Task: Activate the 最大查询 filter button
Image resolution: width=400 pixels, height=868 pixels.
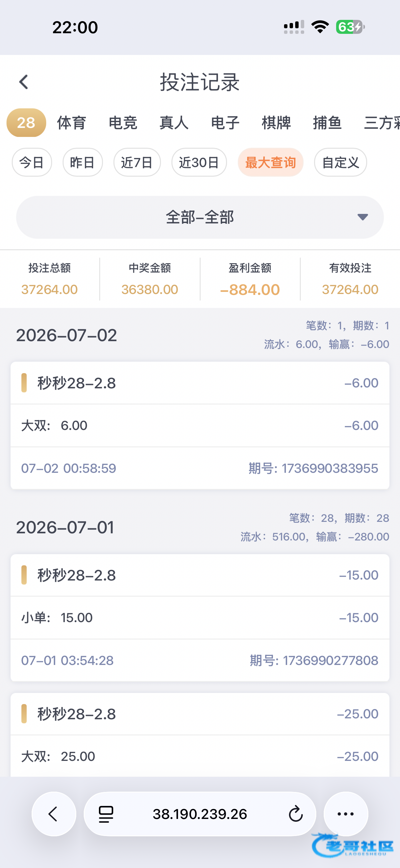Action: pyautogui.click(x=270, y=162)
